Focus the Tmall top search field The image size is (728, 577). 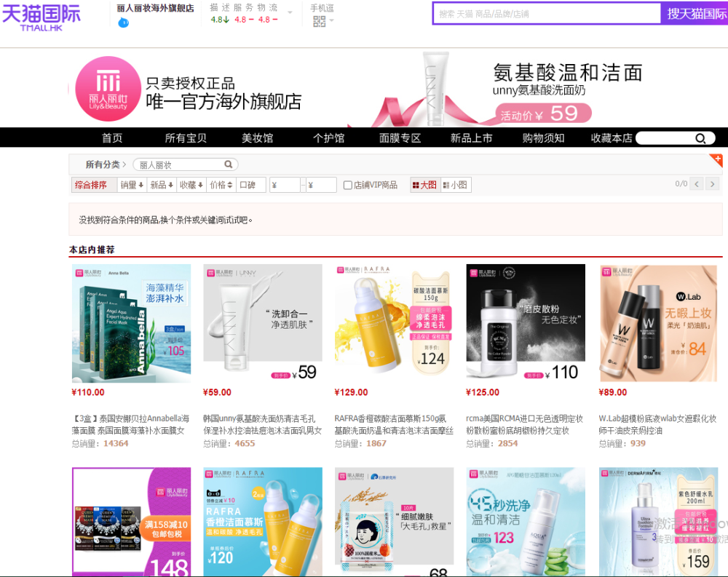pos(547,14)
